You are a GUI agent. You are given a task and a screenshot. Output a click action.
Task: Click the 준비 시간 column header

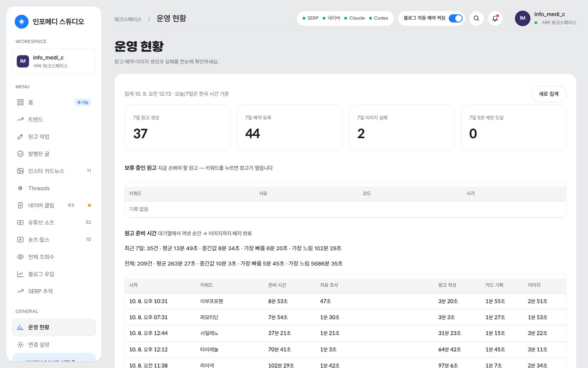pos(277,285)
